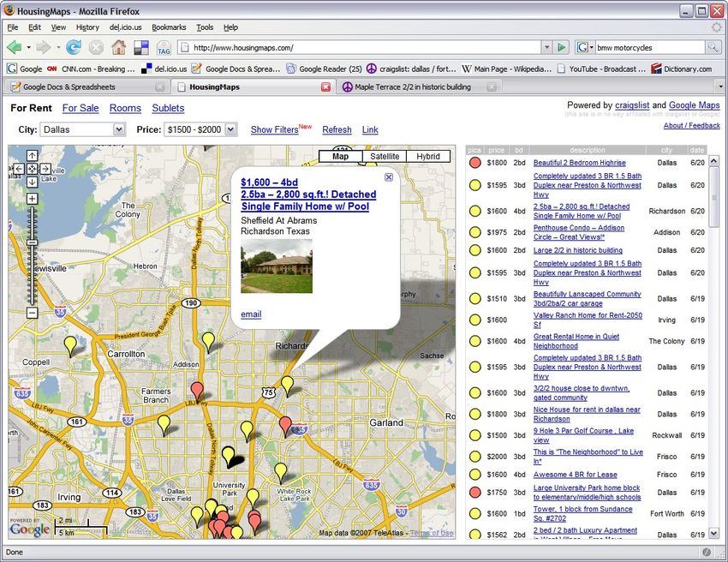The width and height of the screenshot is (728, 562).
Task: Open the History menu
Action: click(87, 27)
